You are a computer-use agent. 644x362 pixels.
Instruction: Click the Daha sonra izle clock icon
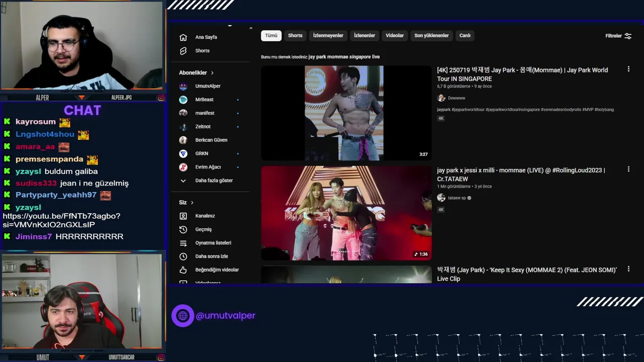tap(183, 256)
